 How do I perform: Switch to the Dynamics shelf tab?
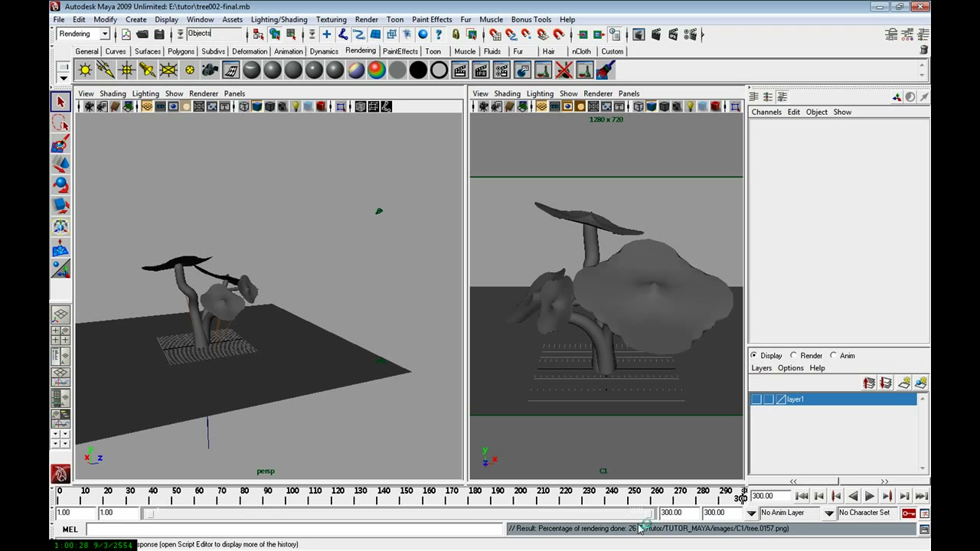[x=324, y=51]
